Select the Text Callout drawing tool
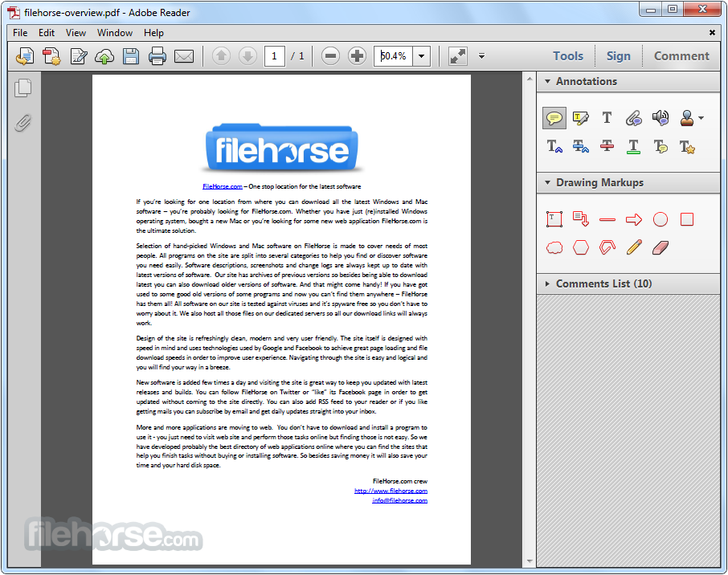 pyautogui.click(x=580, y=219)
